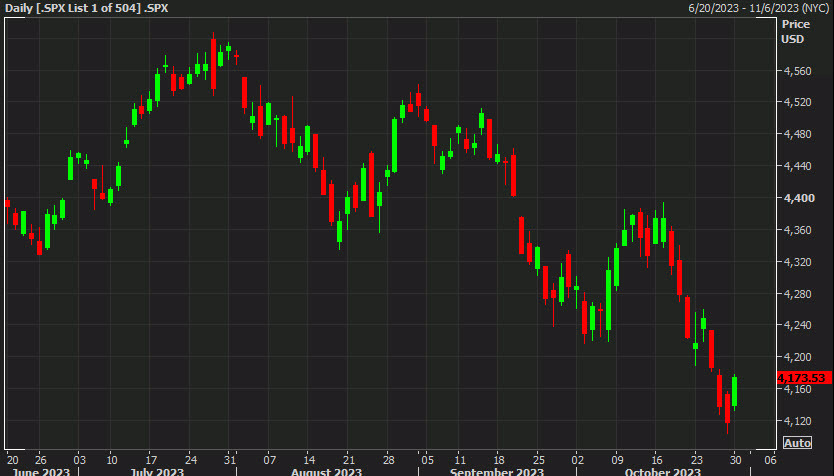
Task: Click the September 2023 month label
Action: (x=497, y=472)
